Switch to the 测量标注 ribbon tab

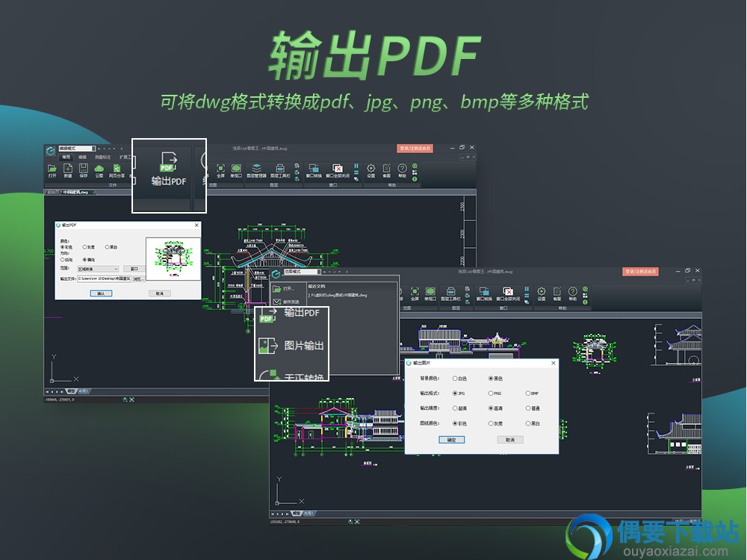102,157
